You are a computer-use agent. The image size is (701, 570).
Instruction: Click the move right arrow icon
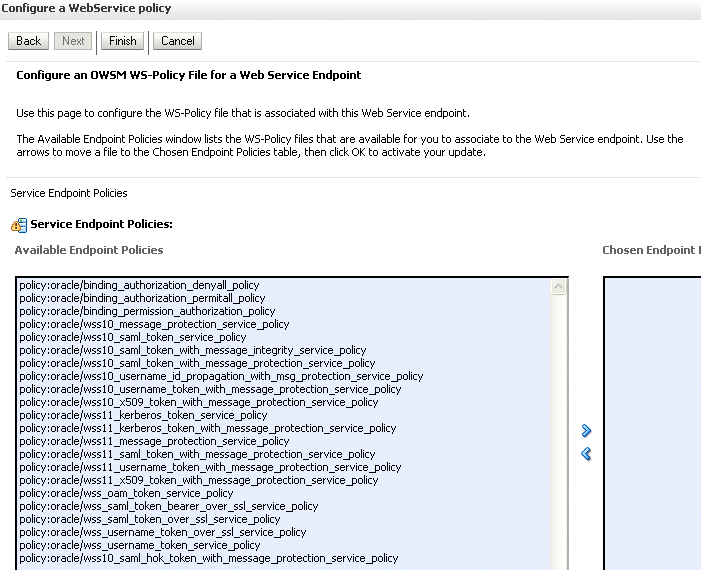(x=586, y=431)
